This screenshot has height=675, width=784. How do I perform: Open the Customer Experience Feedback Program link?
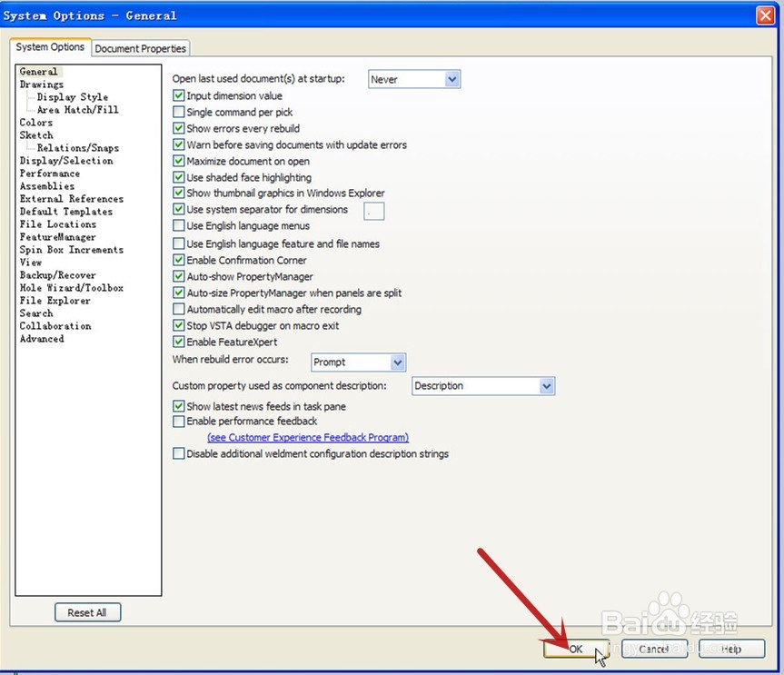point(308,438)
